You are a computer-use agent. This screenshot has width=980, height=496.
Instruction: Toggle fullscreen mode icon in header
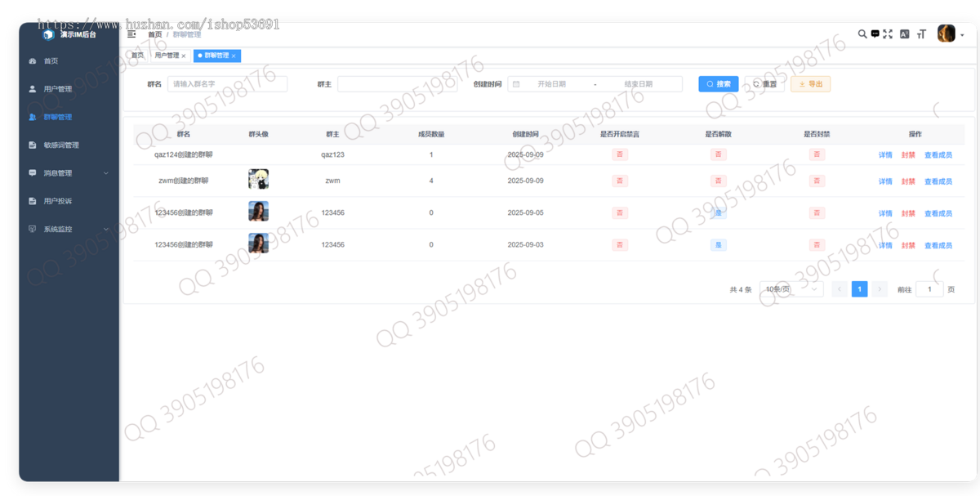click(x=888, y=34)
